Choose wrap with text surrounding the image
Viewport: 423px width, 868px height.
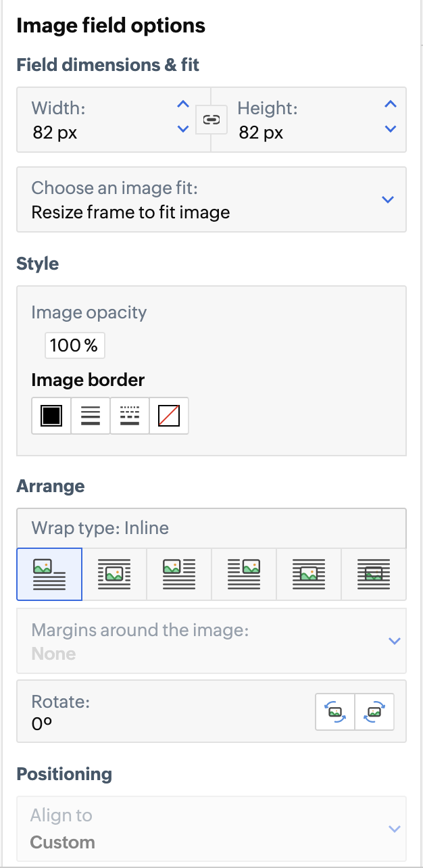point(114,574)
